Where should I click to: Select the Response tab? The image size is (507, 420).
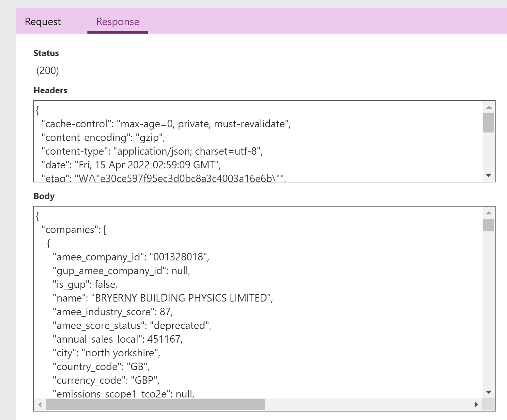pos(118,22)
